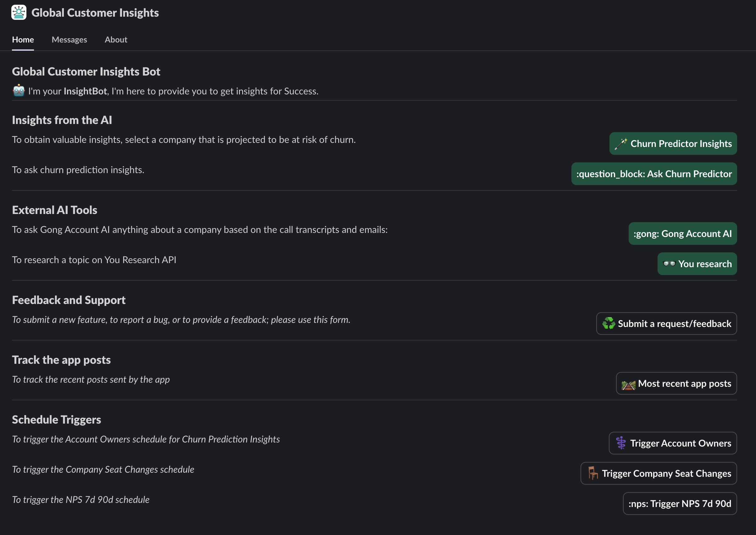
Task: Click the recycle icon on Submit request
Action: pos(609,324)
